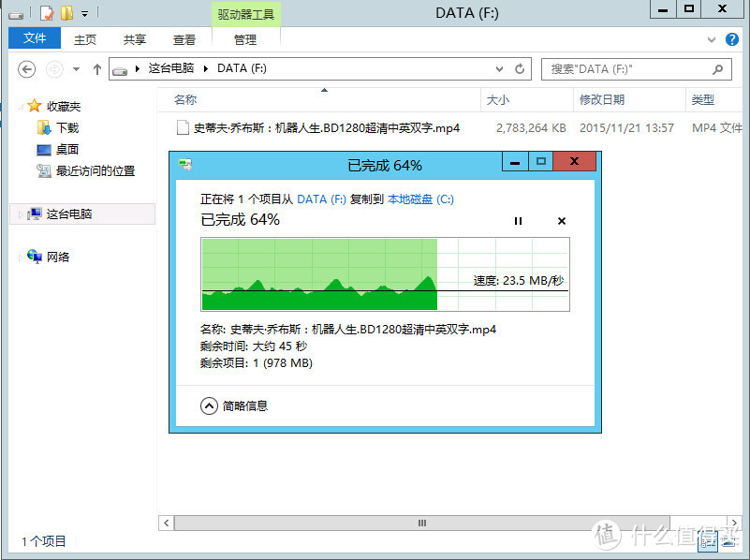
Task: Click the Up to parent folder arrow
Action: click(x=97, y=68)
